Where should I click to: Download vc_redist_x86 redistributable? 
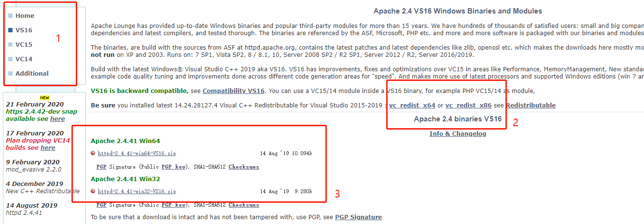pyautogui.click(x=468, y=105)
